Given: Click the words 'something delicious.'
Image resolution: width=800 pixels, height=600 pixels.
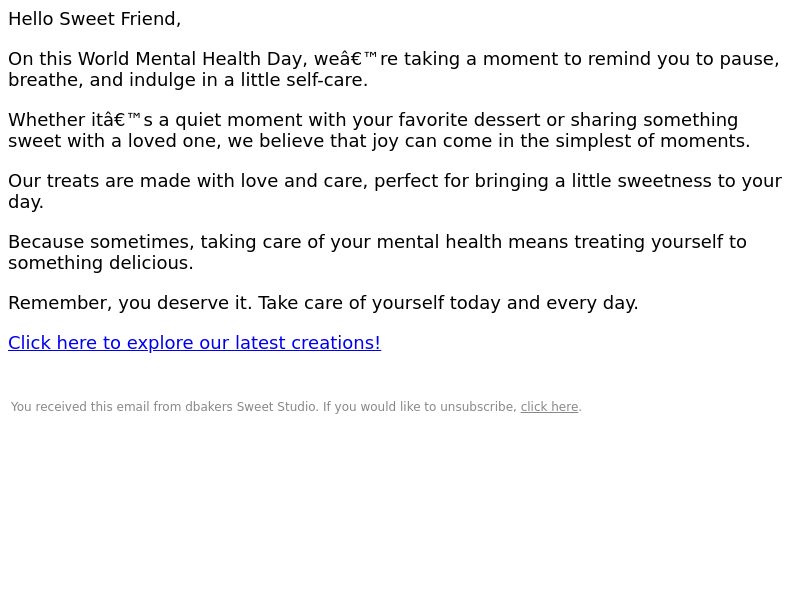Looking at the screenshot, I should click(101, 263).
